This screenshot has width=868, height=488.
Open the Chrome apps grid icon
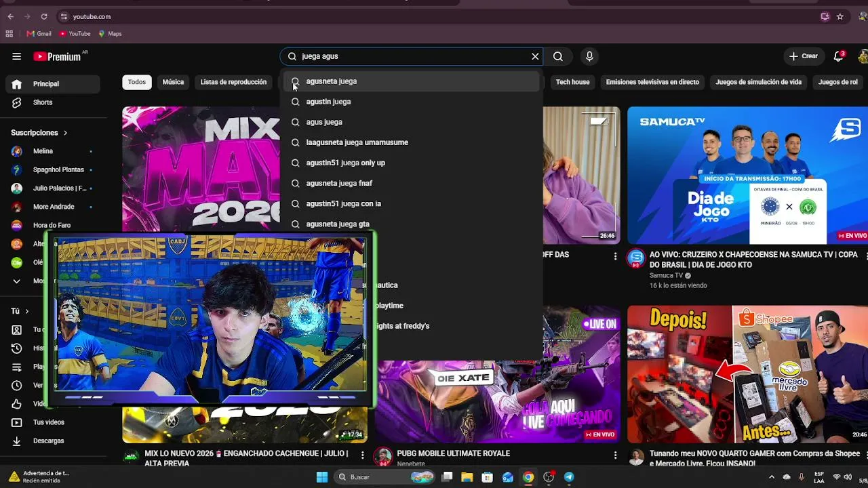[9, 34]
